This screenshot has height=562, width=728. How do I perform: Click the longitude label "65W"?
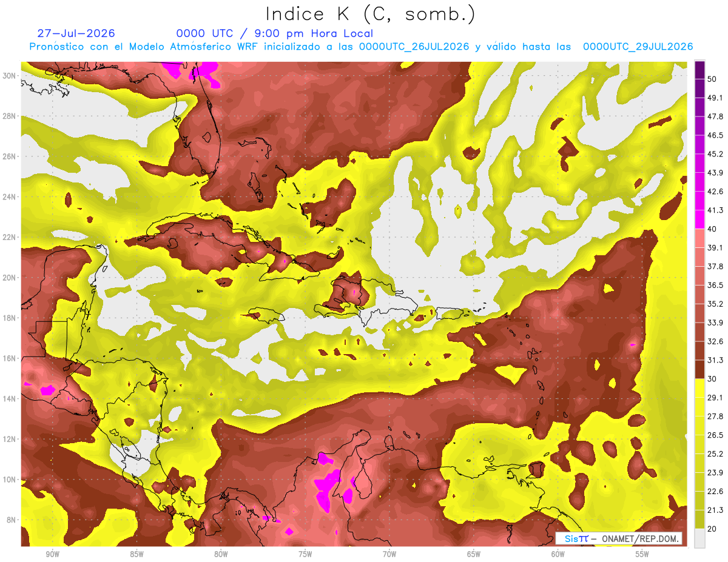pyautogui.click(x=474, y=555)
